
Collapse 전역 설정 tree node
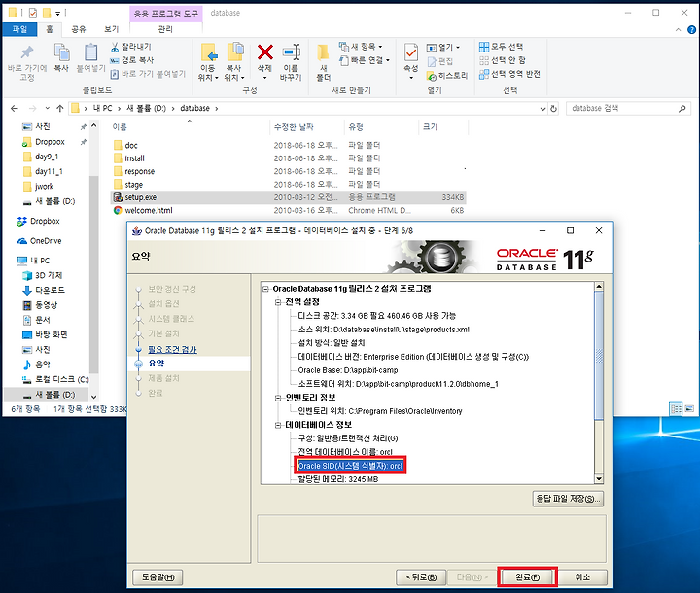click(x=278, y=302)
